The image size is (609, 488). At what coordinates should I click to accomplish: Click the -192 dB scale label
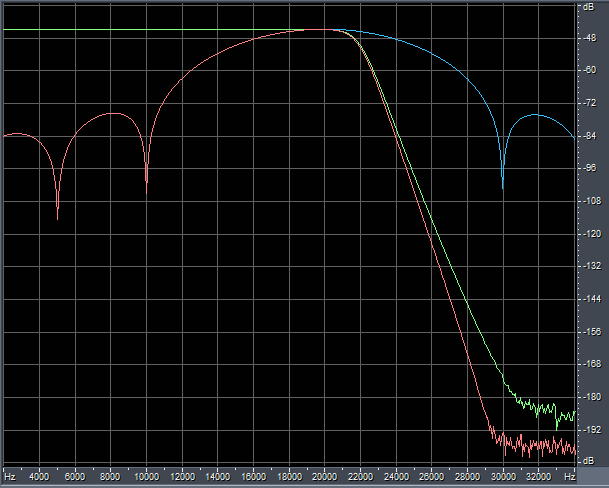click(591, 430)
